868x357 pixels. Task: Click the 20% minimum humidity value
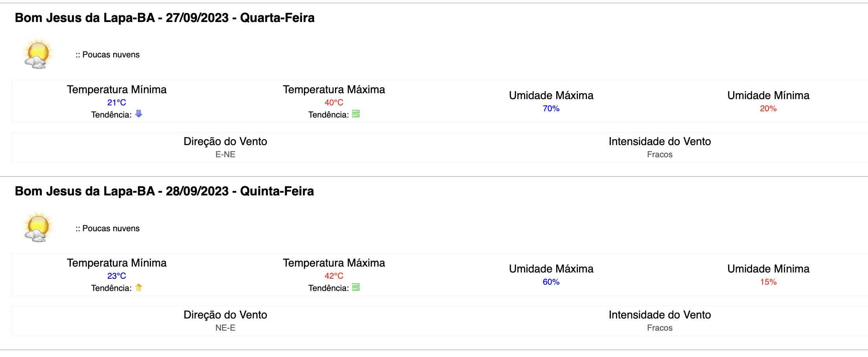pos(768,109)
